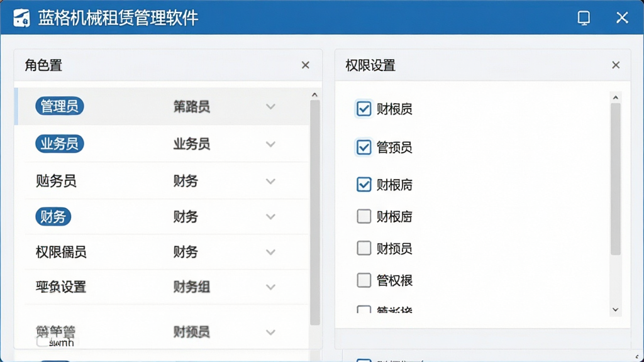This screenshot has width=644, height=362.
Task: Click the 角色置 panel title
Action: pyautogui.click(x=43, y=65)
